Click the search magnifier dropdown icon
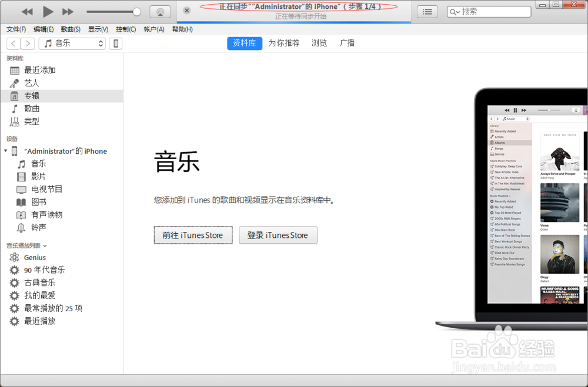The width and height of the screenshot is (588, 387). point(455,12)
